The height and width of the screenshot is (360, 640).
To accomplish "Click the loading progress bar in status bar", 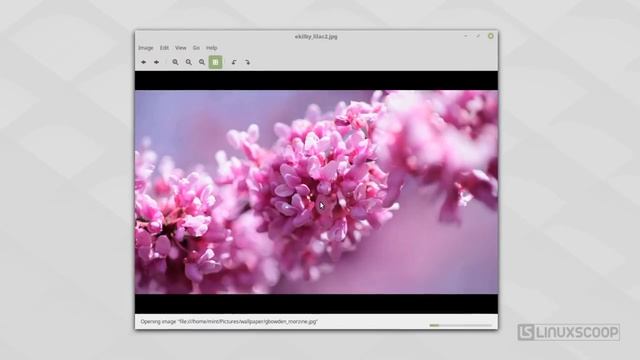I will tap(460, 325).
